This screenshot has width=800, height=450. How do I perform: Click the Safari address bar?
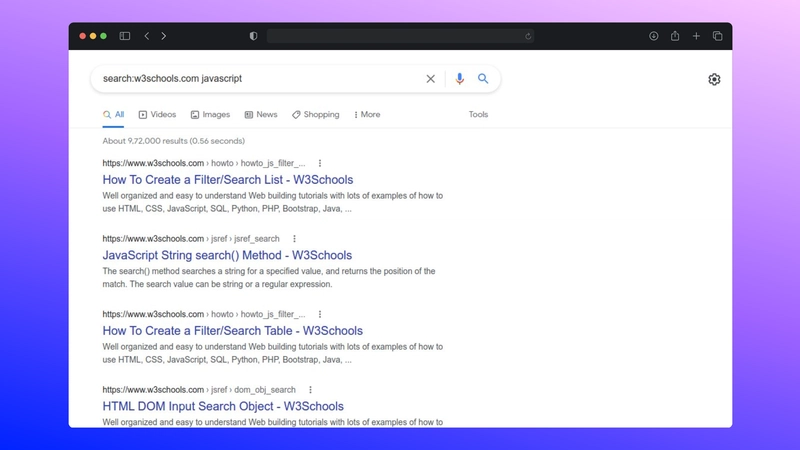(400, 36)
